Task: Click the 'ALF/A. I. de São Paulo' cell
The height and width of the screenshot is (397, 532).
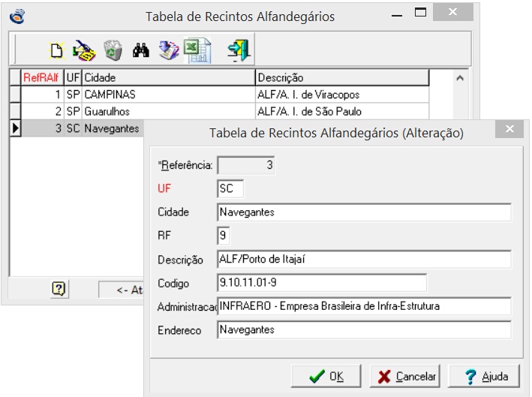Action: [x=342, y=111]
